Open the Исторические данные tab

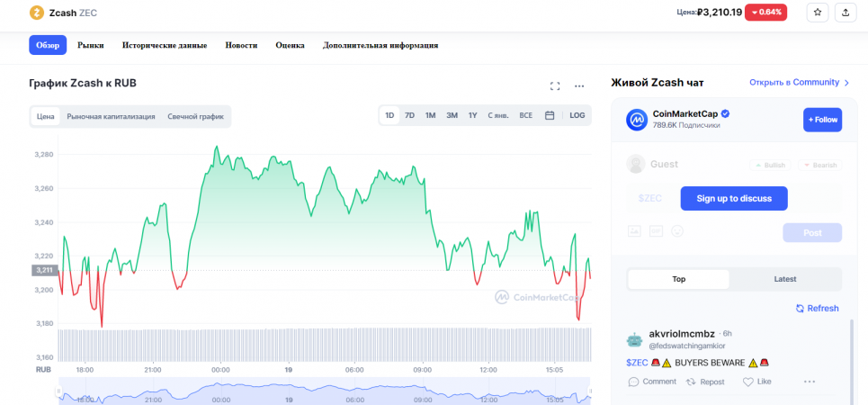(165, 45)
